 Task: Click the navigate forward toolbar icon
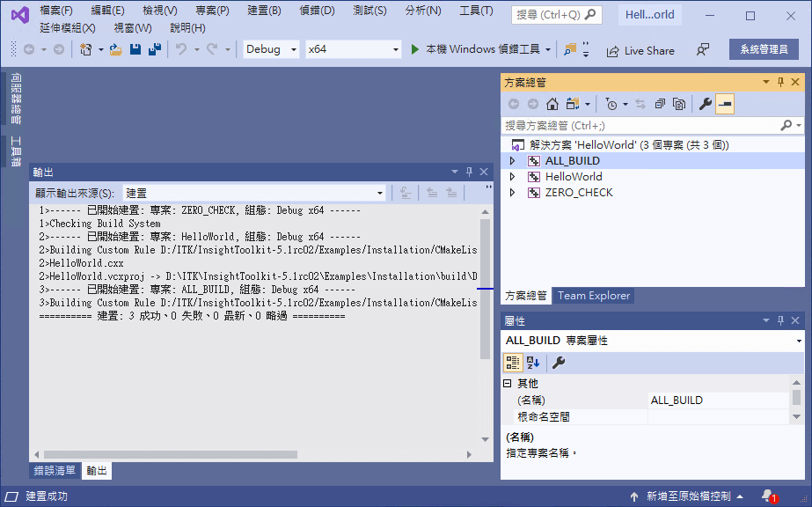(59, 49)
